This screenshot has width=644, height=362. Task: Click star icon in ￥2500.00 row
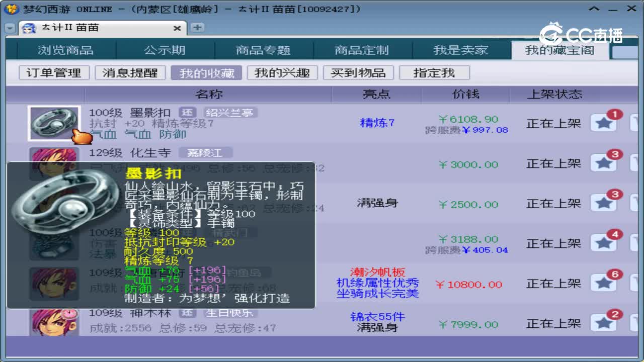[603, 204]
